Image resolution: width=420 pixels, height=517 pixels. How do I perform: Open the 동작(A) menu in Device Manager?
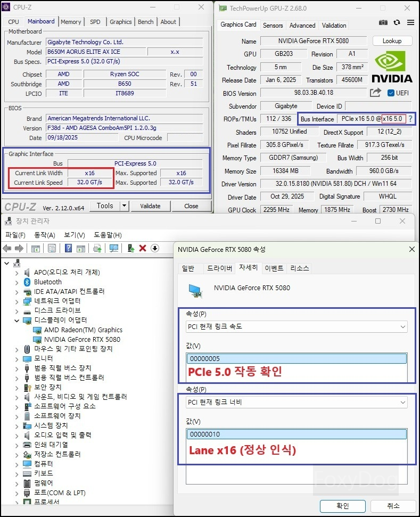45,235
